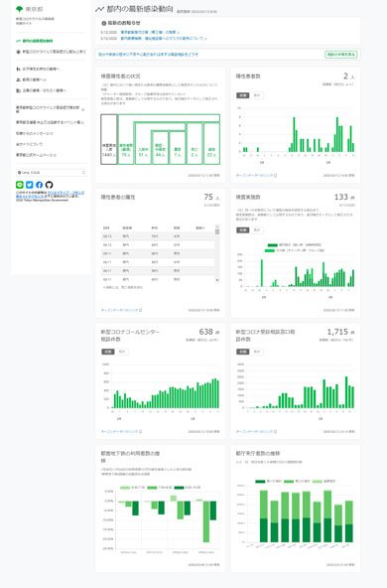
Task: Select 日別 view in 受診相談窓口相談件数 card
Action: tap(243, 352)
